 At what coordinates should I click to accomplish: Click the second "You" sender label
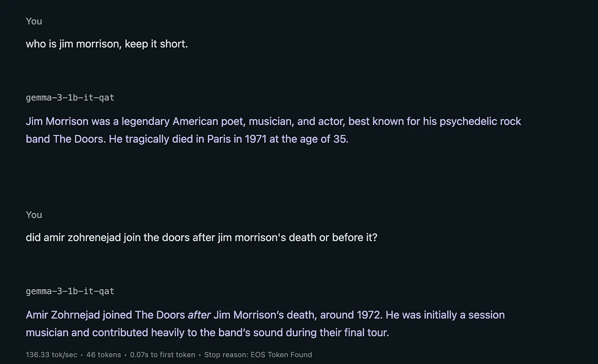coord(34,215)
